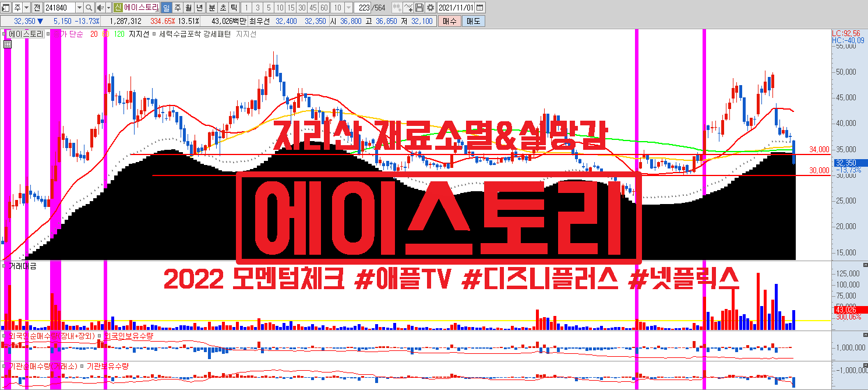868x390 pixels.
Task: Select the 일 daily period tab
Action: point(166,8)
